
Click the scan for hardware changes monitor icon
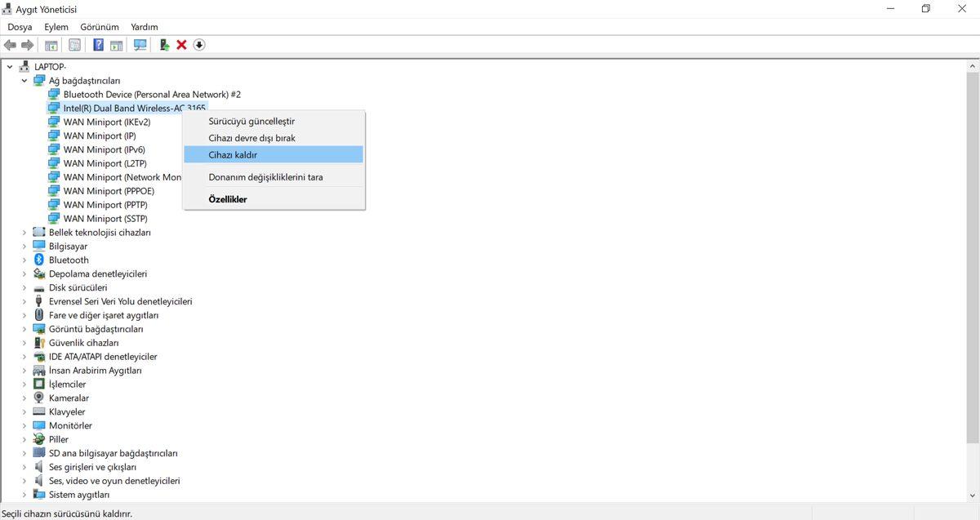[x=140, y=45]
